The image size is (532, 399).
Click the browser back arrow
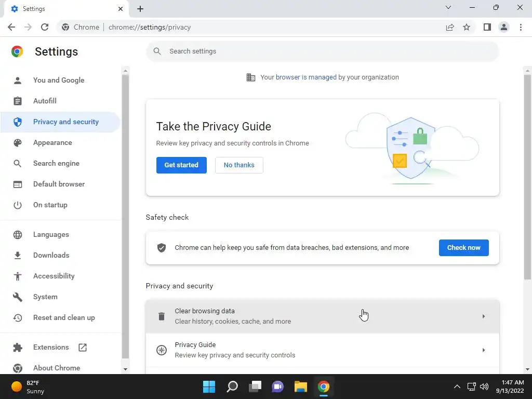click(11, 27)
